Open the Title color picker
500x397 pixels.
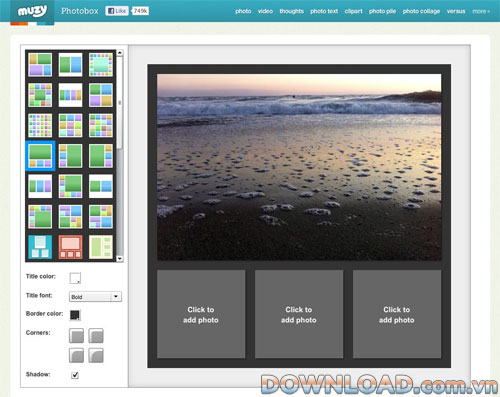tap(75, 278)
